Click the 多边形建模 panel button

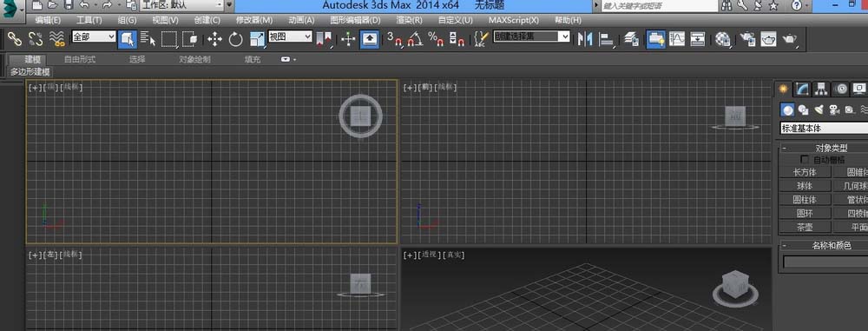click(x=30, y=72)
